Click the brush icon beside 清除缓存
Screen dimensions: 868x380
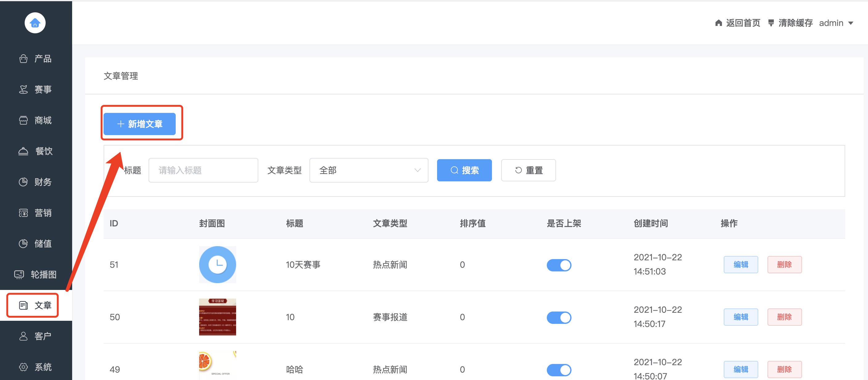(771, 23)
